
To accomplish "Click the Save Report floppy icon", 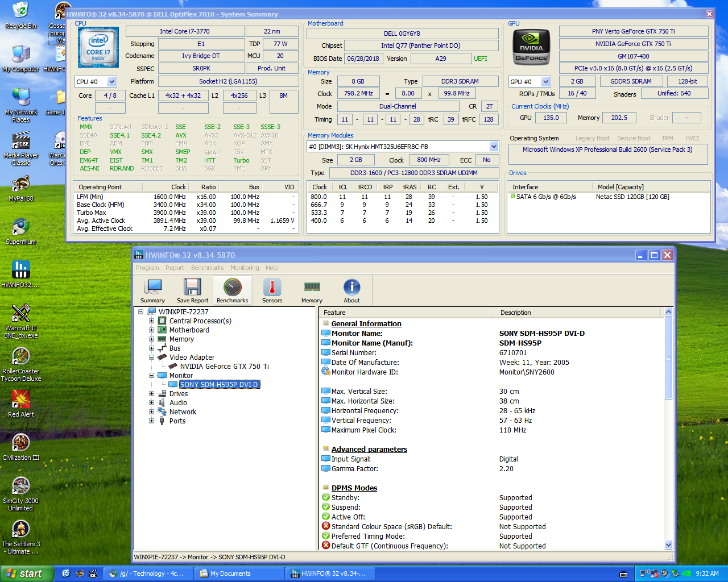I will click(x=192, y=290).
